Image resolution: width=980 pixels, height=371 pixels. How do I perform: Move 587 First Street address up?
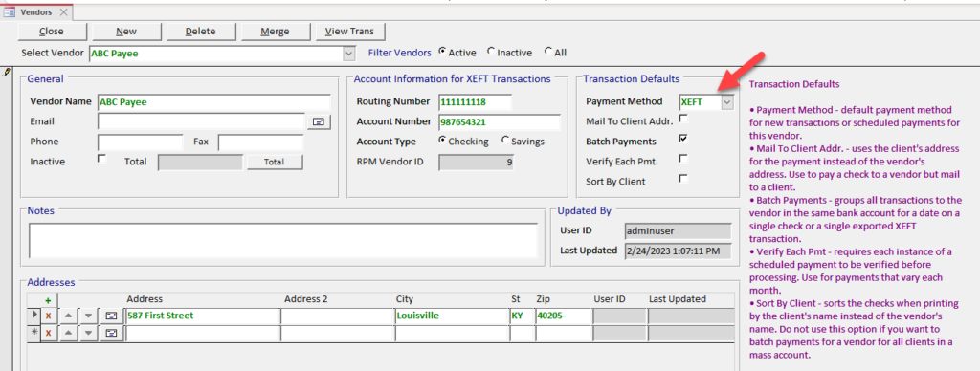click(68, 316)
